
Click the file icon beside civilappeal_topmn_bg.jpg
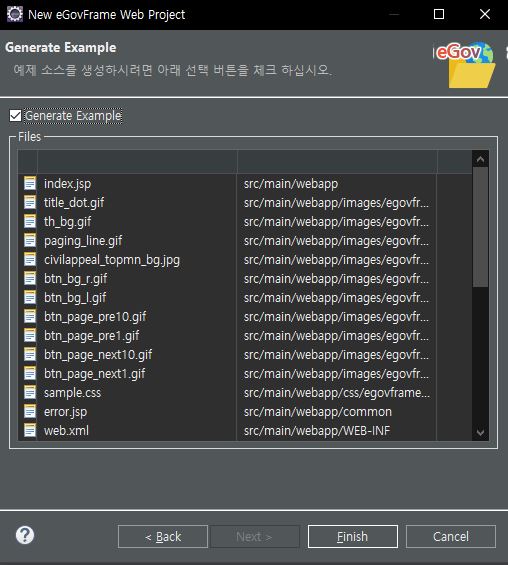[x=30, y=259]
